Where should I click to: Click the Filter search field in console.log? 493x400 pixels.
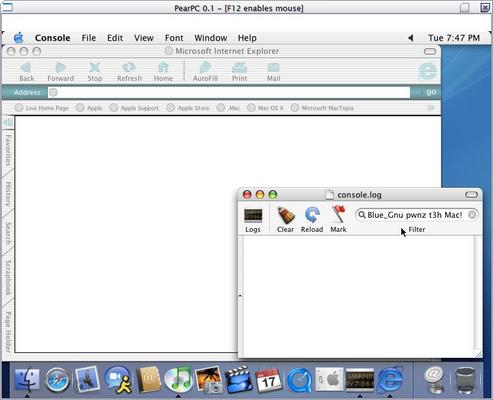tap(417, 215)
